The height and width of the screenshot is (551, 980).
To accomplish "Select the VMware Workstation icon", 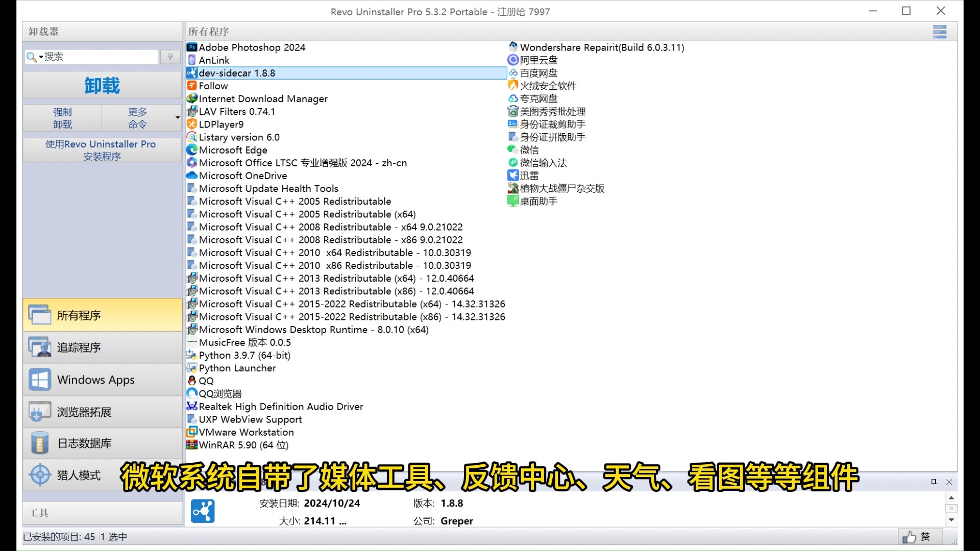I will (192, 432).
